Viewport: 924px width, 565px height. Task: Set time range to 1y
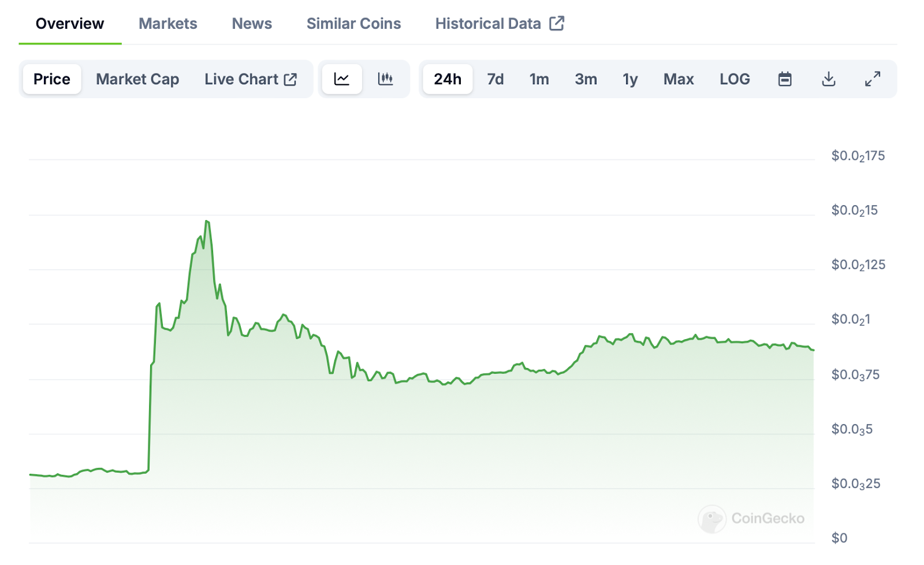pyautogui.click(x=630, y=79)
